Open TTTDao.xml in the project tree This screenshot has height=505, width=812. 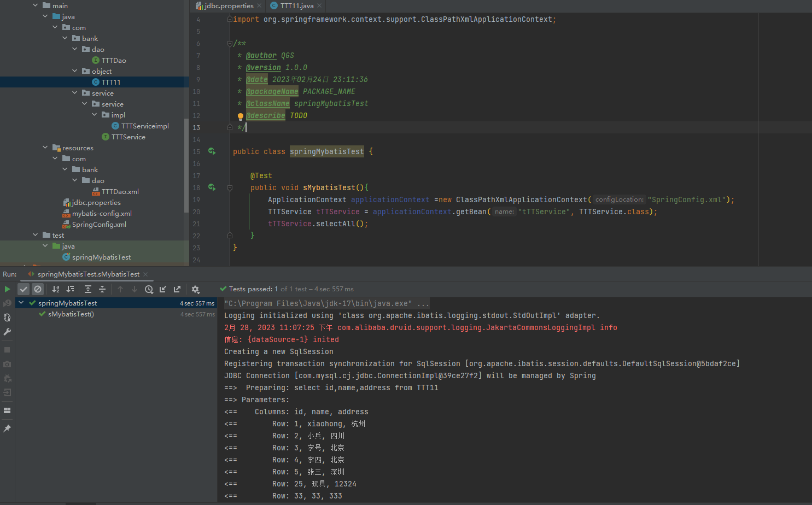coord(120,191)
